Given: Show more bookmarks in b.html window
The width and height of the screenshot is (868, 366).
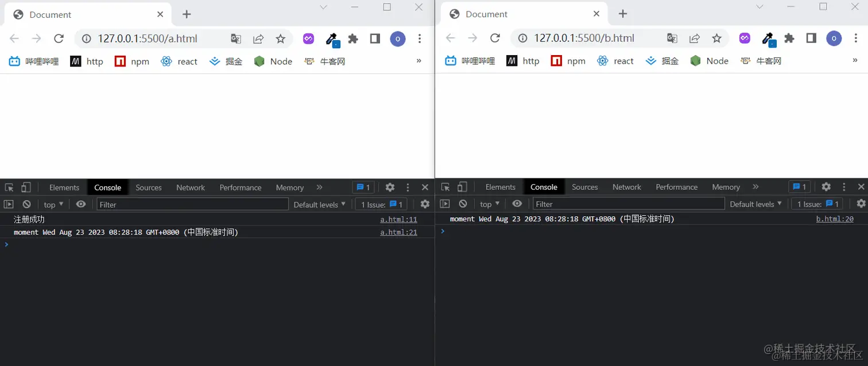Looking at the screenshot, I should (x=855, y=60).
